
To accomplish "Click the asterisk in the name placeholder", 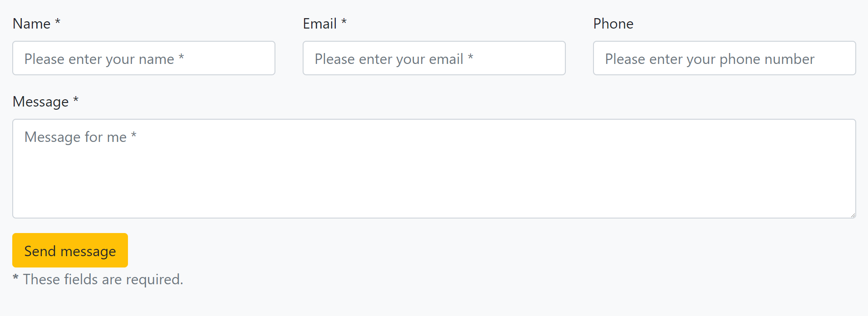I will (181, 57).
